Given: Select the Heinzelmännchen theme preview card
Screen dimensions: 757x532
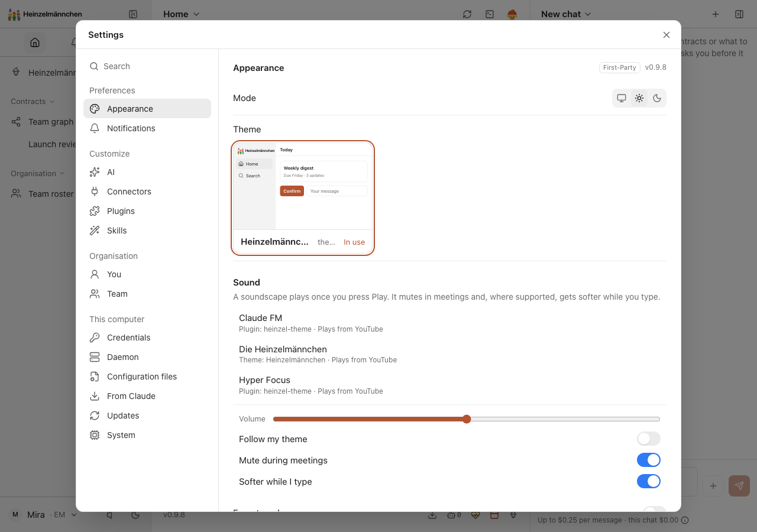Looking at the screenshot, I should (303, 198).
